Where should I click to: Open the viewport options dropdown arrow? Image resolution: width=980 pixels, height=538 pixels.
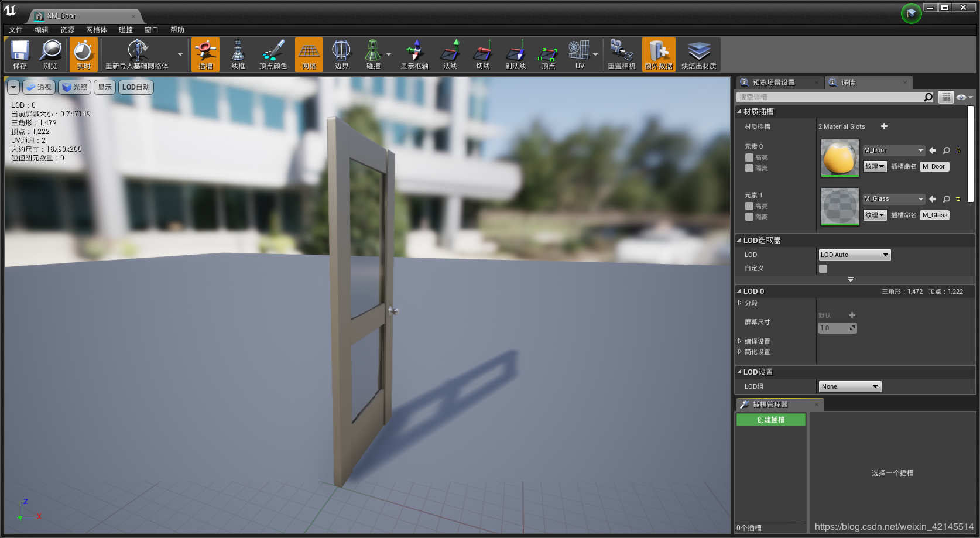(13, 87)
